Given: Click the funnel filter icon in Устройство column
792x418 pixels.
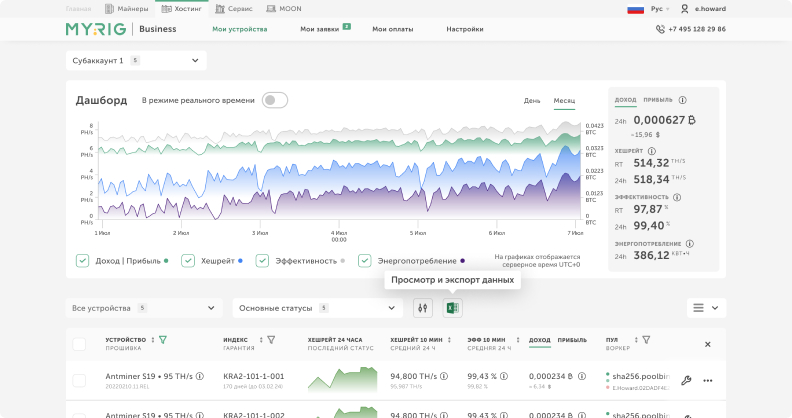Looking at the screenshot, I should tap(163, 340).
